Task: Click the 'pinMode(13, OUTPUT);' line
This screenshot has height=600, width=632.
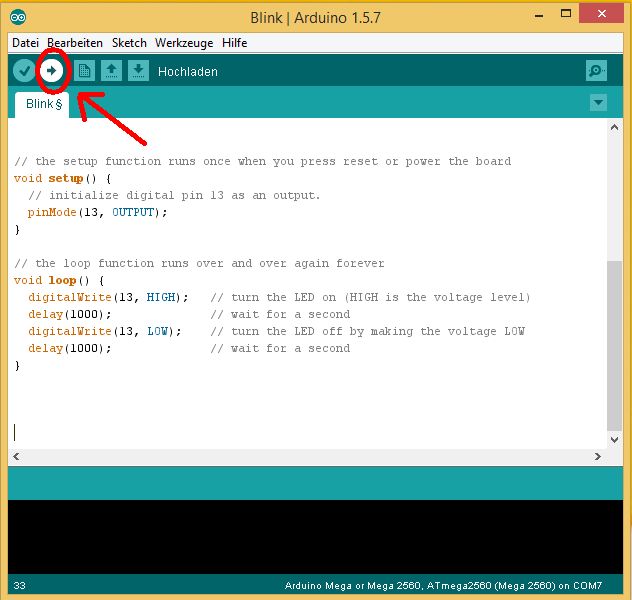Action: (x=97, y=212)
